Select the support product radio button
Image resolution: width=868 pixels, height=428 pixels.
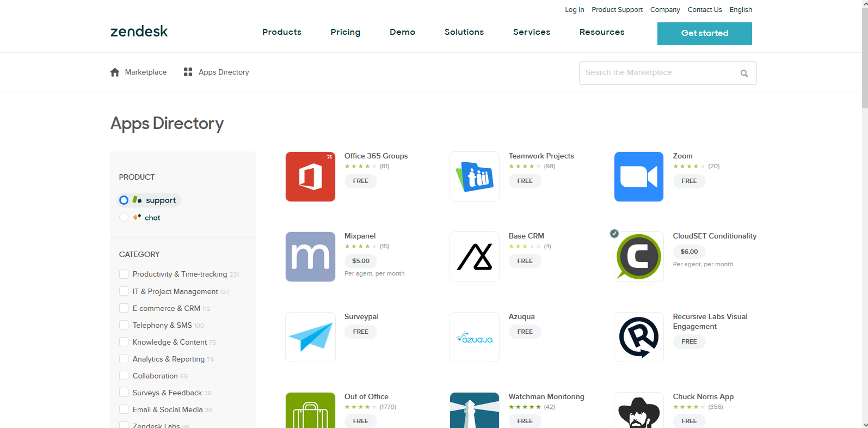[124, 200]
